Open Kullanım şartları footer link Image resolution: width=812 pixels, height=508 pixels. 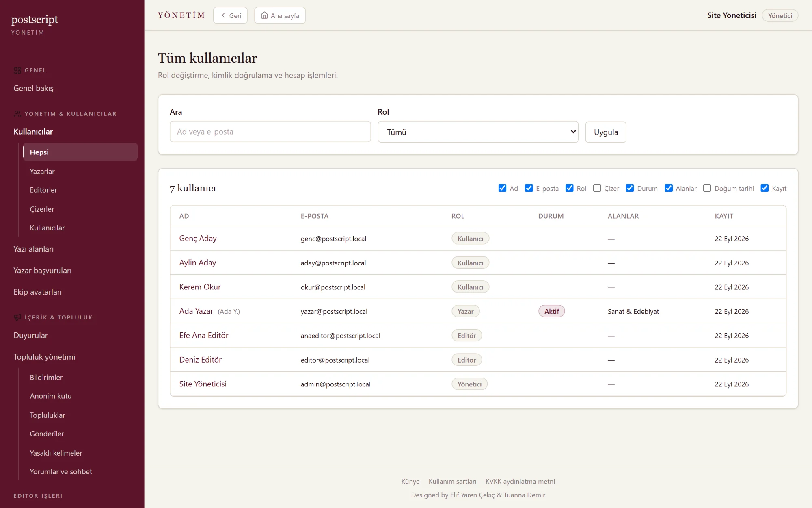(x=452, y=482)
